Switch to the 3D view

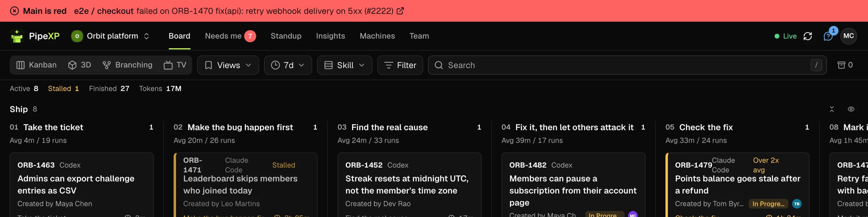coord(80,65)
